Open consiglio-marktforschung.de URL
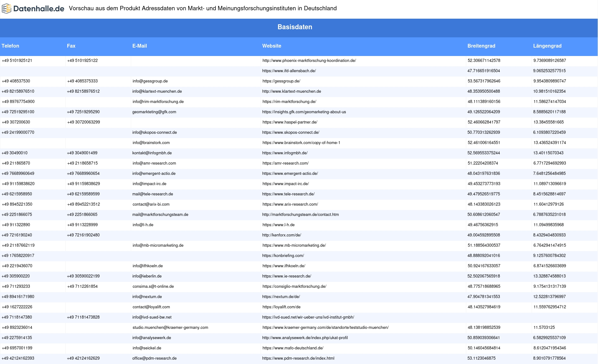This screenshot has width=598, height=364. point(294,287)
